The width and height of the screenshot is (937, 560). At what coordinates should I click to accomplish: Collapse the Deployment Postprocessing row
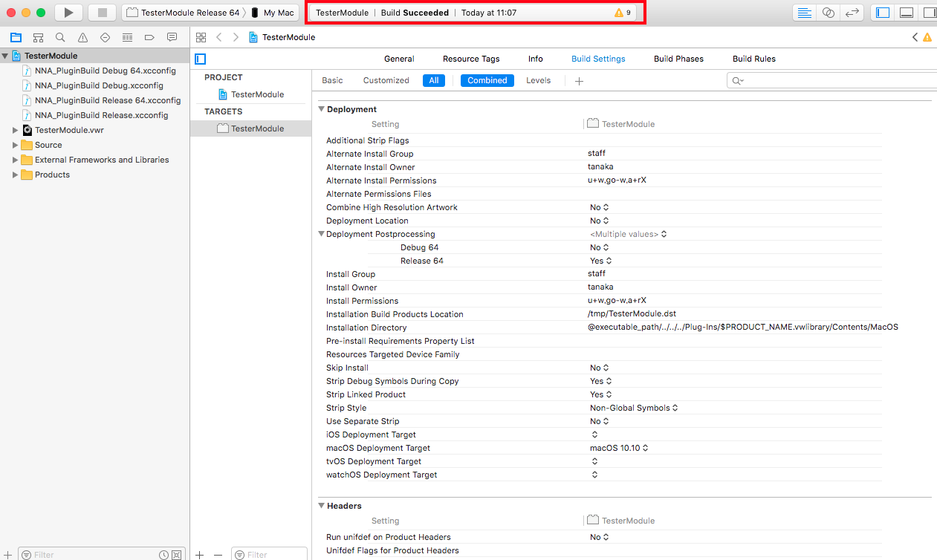click(x=321, y=234)
